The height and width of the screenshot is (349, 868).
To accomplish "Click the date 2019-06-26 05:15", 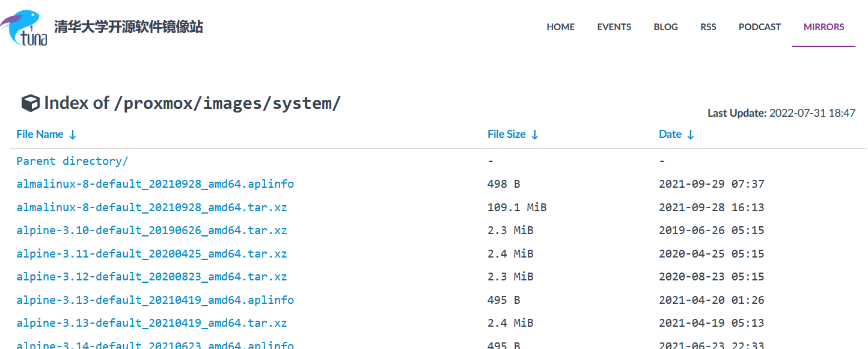I will click(x=712, y=230).
